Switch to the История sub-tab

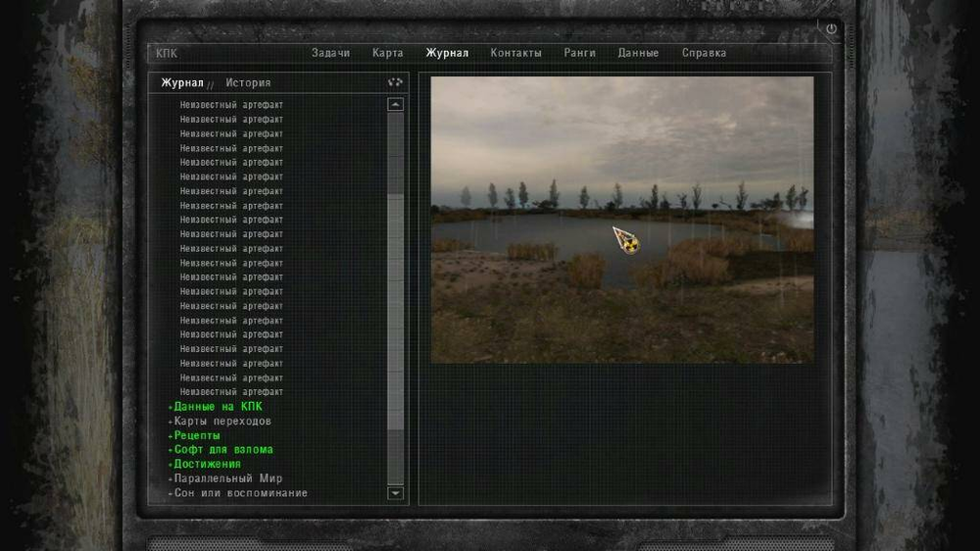(x=248, y=82)
